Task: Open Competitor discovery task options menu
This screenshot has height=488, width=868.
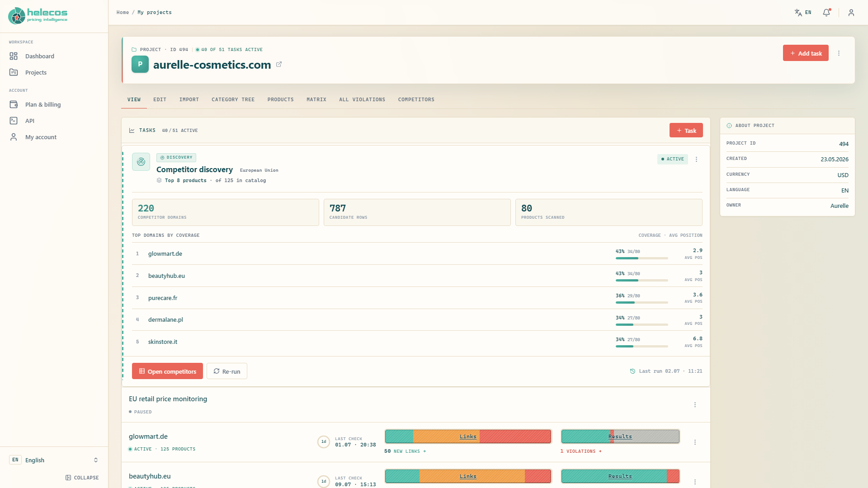Action: point(696,159)
